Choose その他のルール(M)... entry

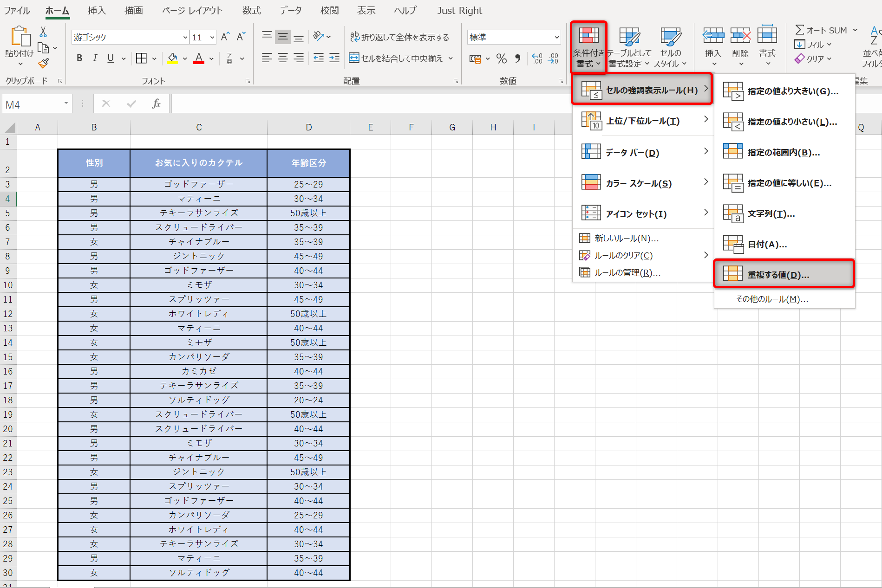784,299
